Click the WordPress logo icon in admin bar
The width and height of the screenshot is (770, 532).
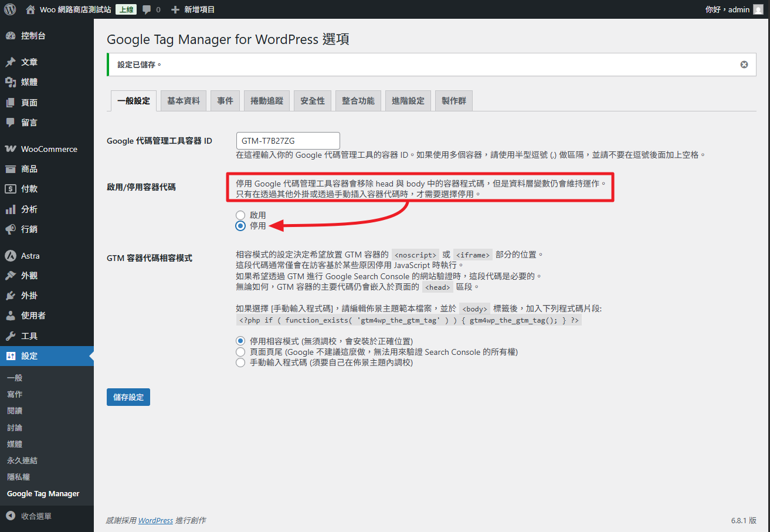(x=10, y=9)
